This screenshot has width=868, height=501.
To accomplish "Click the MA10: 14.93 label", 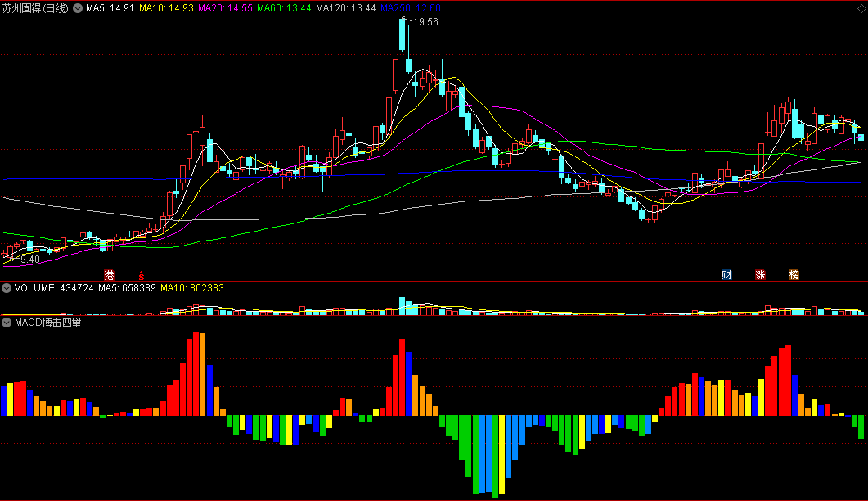I will [x=166, y=8].
